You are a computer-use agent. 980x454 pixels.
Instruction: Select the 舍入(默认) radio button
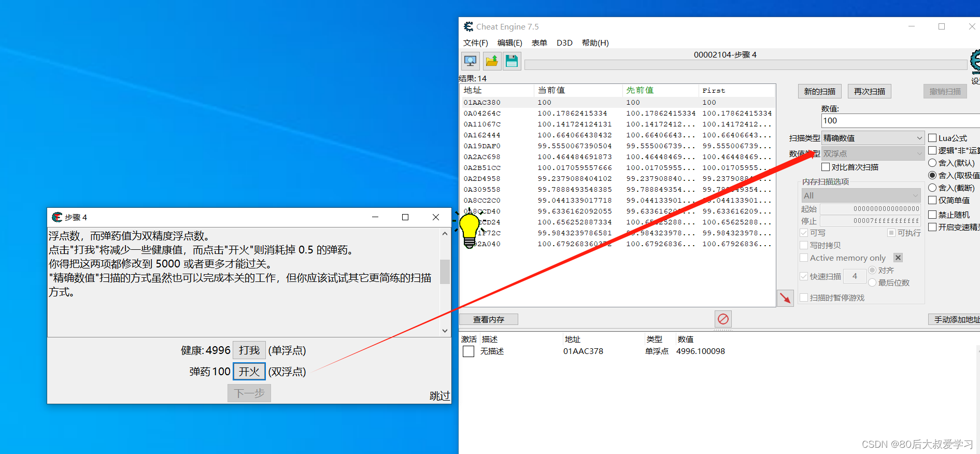pyautogui.click(x=932, y=163)
